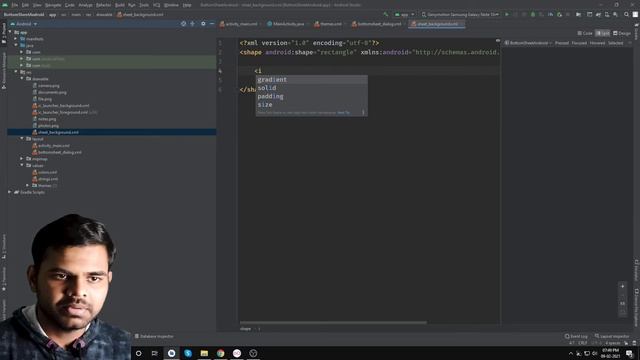Switch to bottomsheet_dialog.xml editor tab
Screen dimensions: 640x360
pos(377,24)
